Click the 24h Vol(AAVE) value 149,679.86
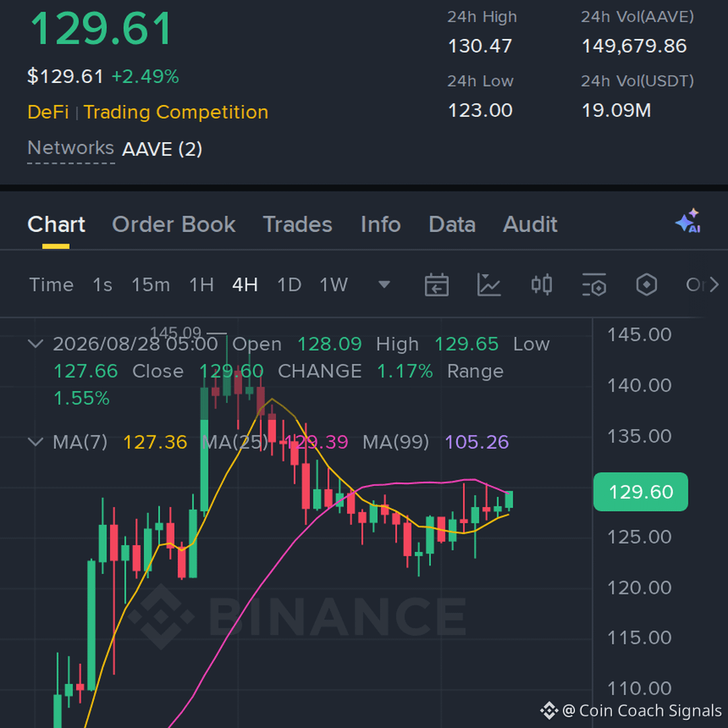Viewport: 728px width, 728px height. point(634,46)
